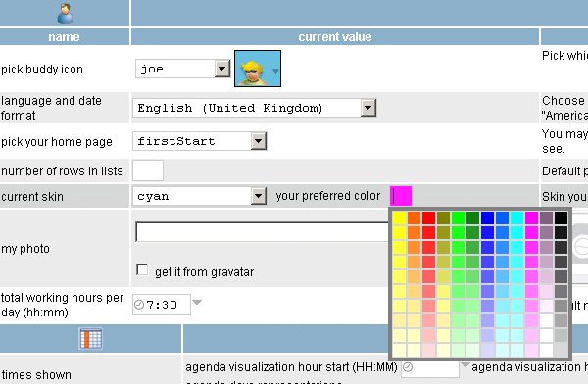Click the agenda calendar grid icon
The image size is (588, 384).
pos(91,338)
